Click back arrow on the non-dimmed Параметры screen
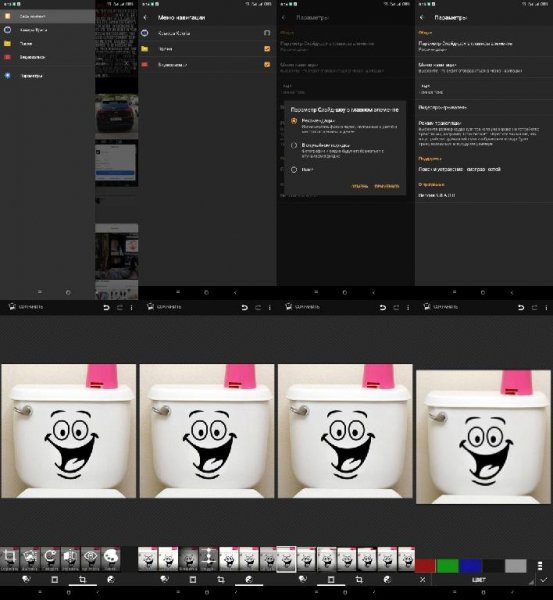 (422, 18)
